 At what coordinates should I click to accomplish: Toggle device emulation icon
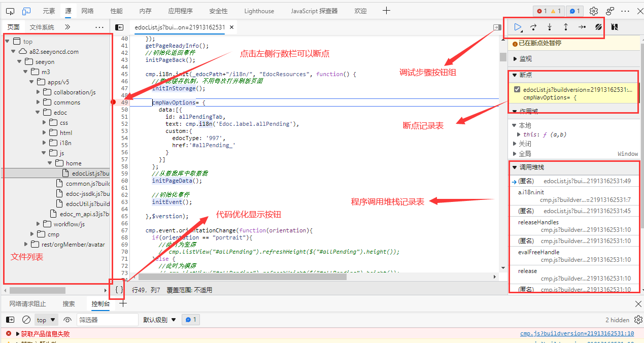pos(26,11)
